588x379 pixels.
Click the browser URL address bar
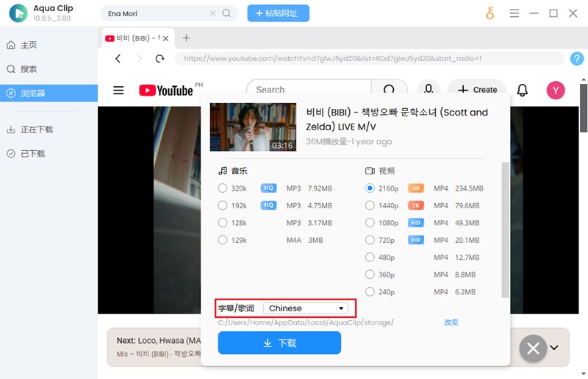(x=370, y=59)
